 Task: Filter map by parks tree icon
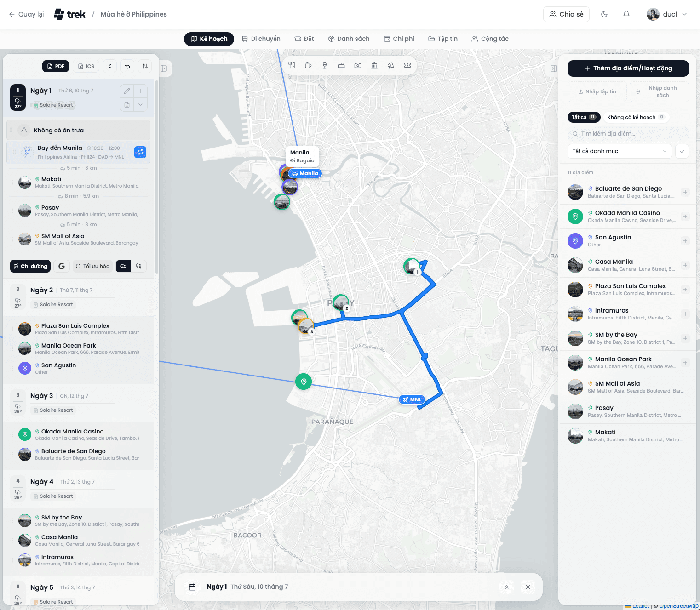tap(391, 65)
